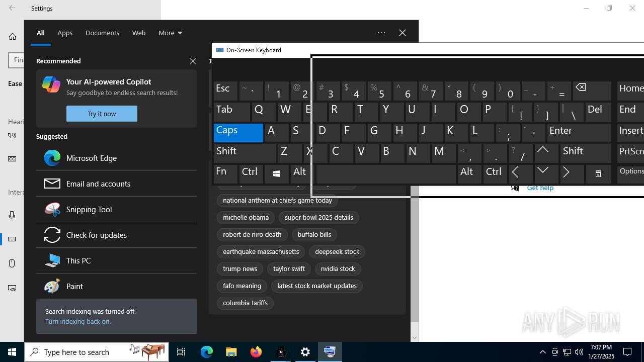Image resolution: width=644 pixels, height=362 pixels.
Task: Toggle Caps key on on-screen keyboard
Action: click(x=238, y=133)
